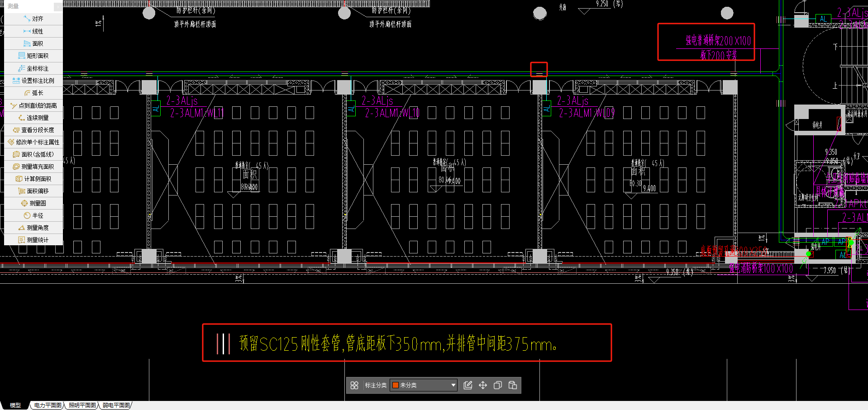Switch to the 电力平面图 layout tab
Screen dimensions: 868x410
tap(48, 405)
